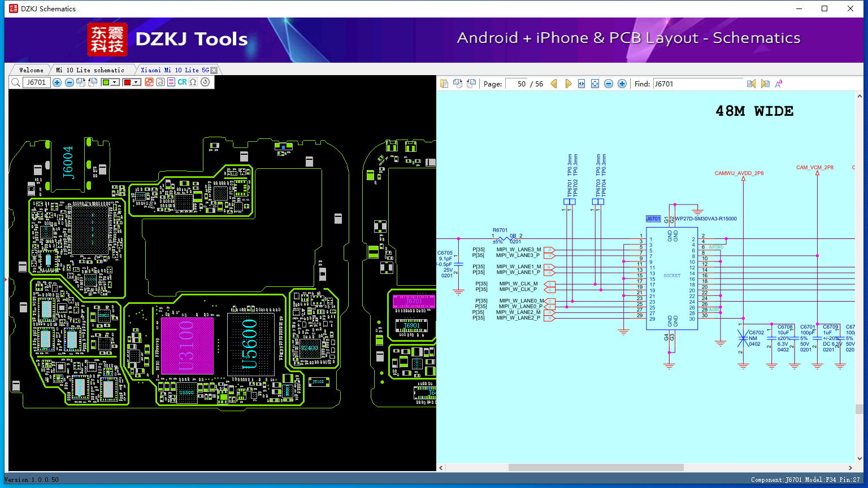
Task: Click the schematic horizontal scrollbar thumb
Action: pyautogui.click(x=596, y=468)
